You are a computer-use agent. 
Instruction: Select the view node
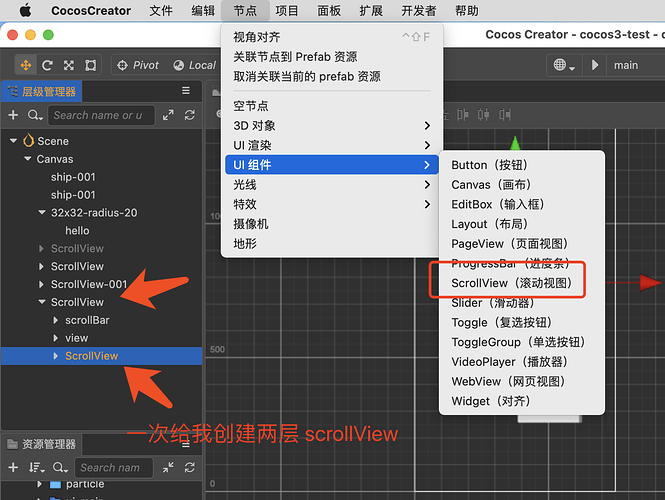(x=76, y=338)
